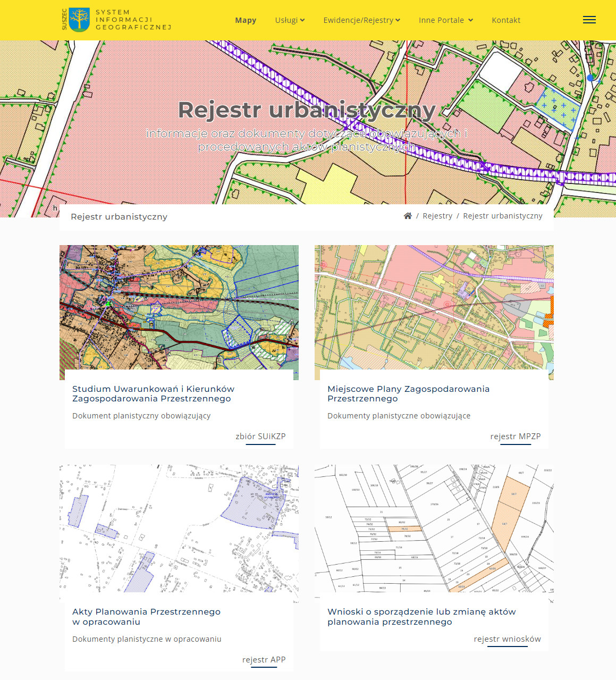Expand the Usługi dropdown menu
The width and height of the screenshot is (616, 680).
290,20
